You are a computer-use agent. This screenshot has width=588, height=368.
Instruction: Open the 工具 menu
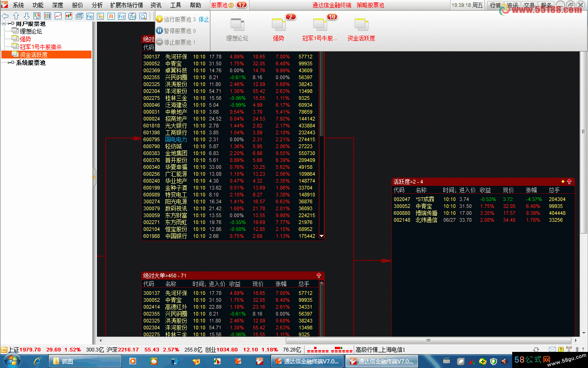(x=176, y=6)
